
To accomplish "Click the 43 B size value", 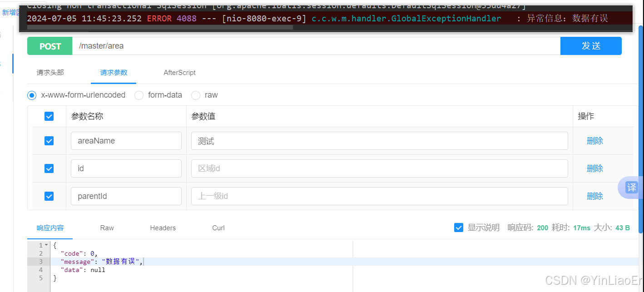I will coord(623,228).
